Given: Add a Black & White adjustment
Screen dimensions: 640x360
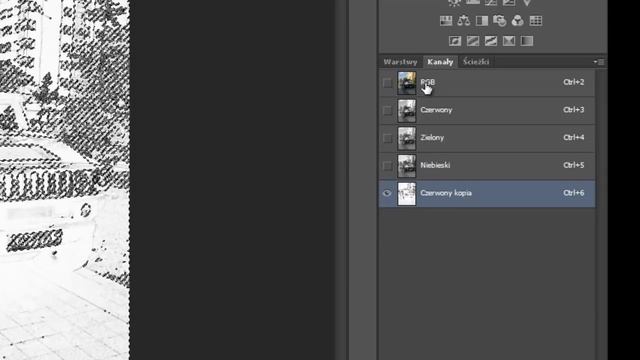Looking at the screenshot, I should point(482,20).
